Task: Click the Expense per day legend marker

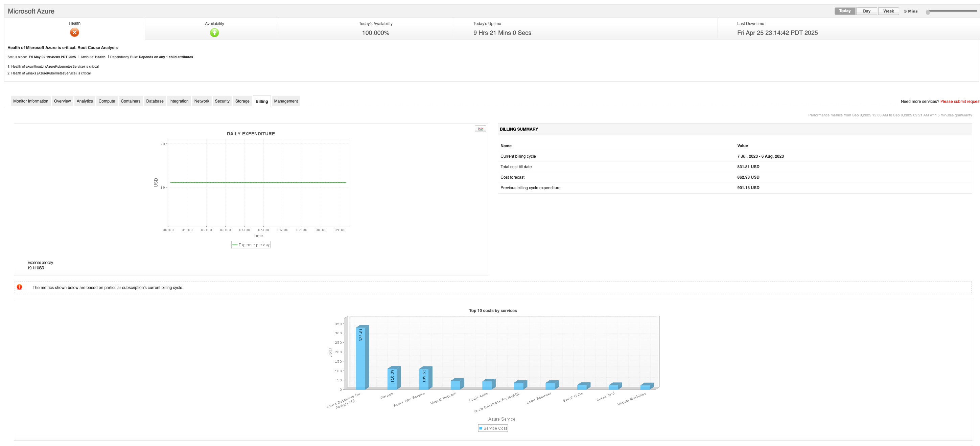Action: (x=235, y=245)
